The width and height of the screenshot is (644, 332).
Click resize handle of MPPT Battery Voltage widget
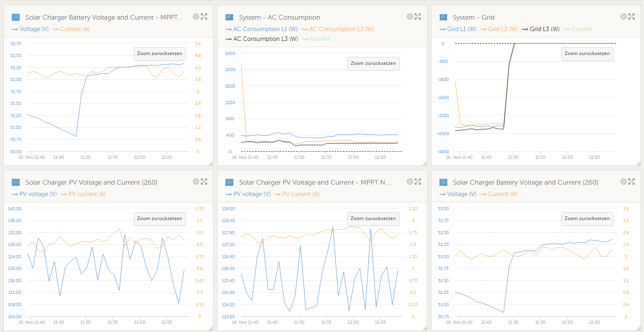click(x=211, y=163)
